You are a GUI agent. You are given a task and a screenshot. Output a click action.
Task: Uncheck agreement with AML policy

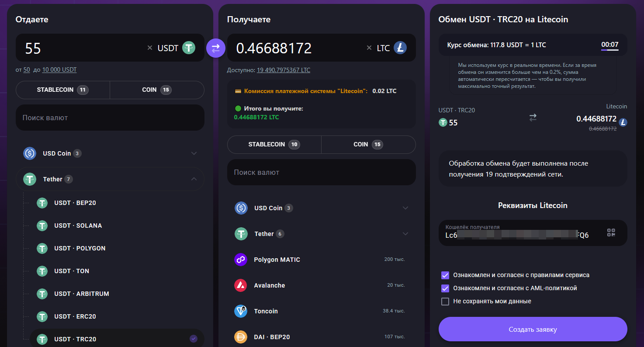tap(445, 288)
